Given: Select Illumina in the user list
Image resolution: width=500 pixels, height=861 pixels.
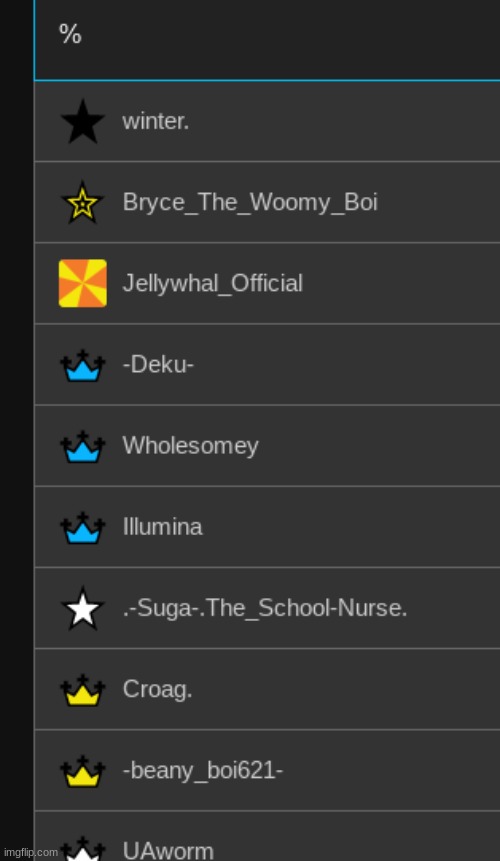Looking at the screenshot, I should pos(267,527).
